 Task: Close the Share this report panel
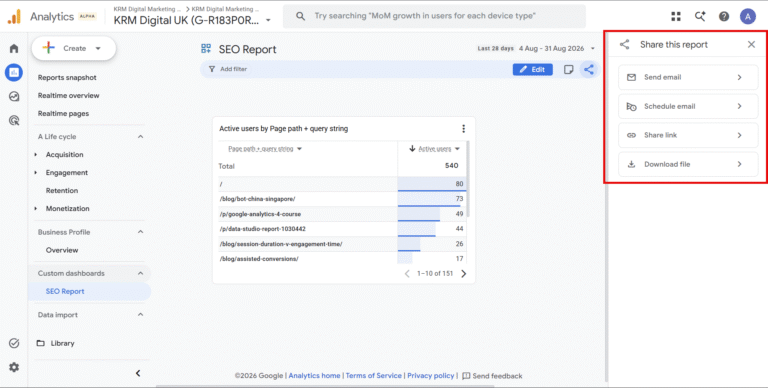pyautogui.click(x=751, y=45)
